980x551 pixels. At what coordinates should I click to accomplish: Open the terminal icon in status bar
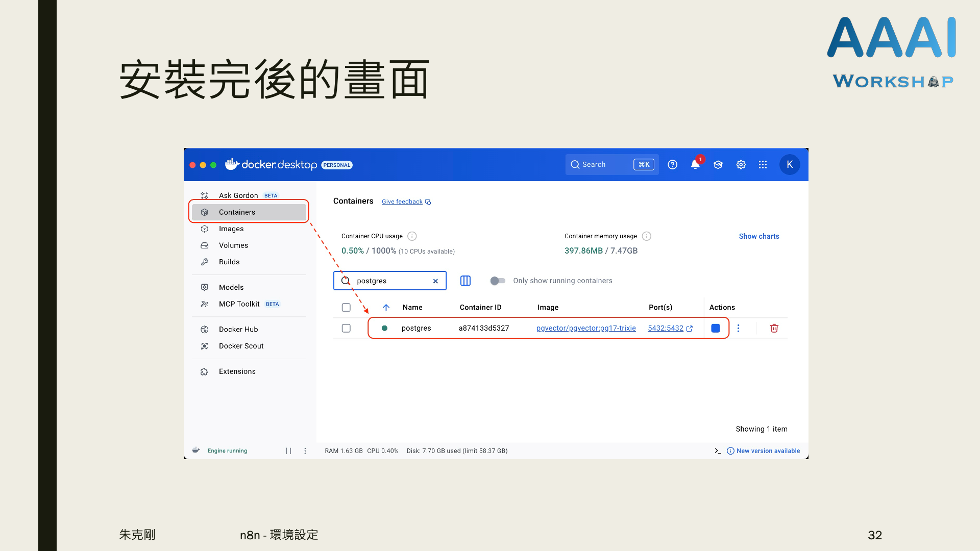pos(718,451)
